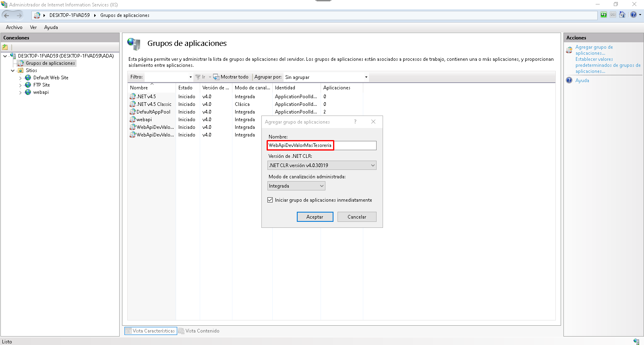Click the dialog's question mark help icon

coord(355,122)
